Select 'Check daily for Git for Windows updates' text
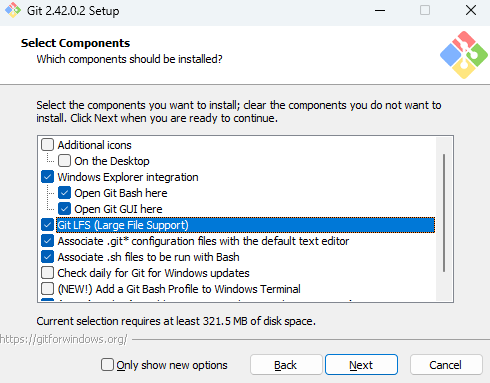490x383 pixels. coord(153,273)
